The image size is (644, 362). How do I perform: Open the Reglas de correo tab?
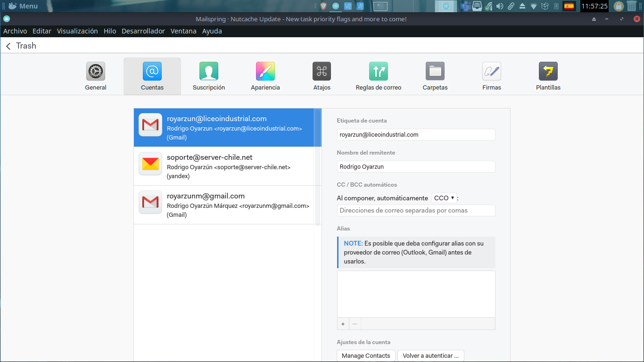tap(379, 76)
